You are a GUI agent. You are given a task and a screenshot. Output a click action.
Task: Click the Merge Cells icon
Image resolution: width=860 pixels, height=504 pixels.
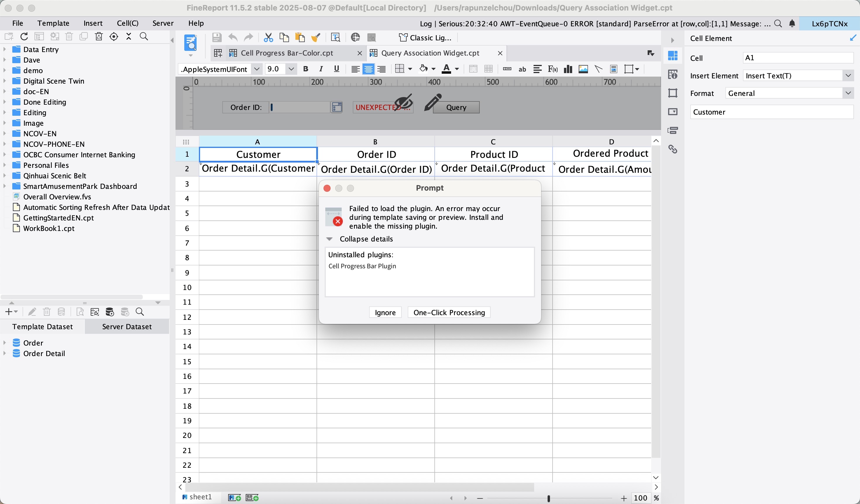coord(473,69)
